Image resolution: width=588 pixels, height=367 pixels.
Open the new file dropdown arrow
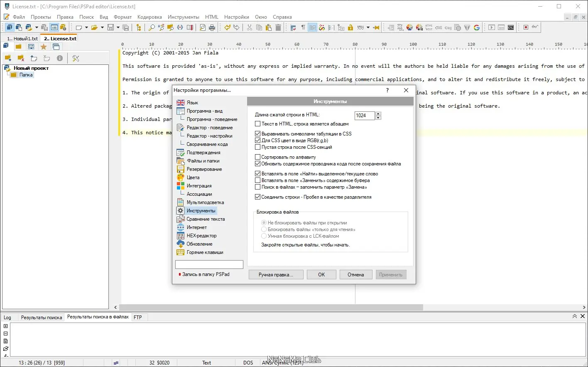click(x=86, y=27)
